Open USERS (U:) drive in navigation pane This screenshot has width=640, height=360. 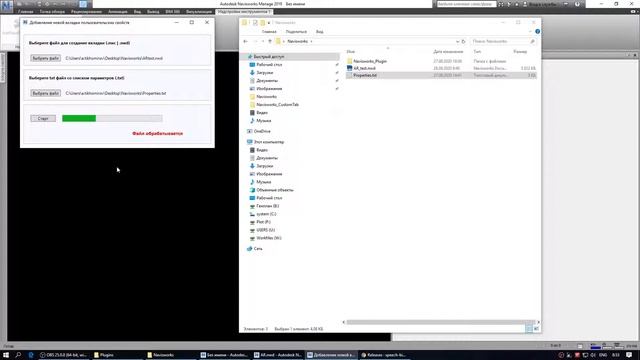265,230
